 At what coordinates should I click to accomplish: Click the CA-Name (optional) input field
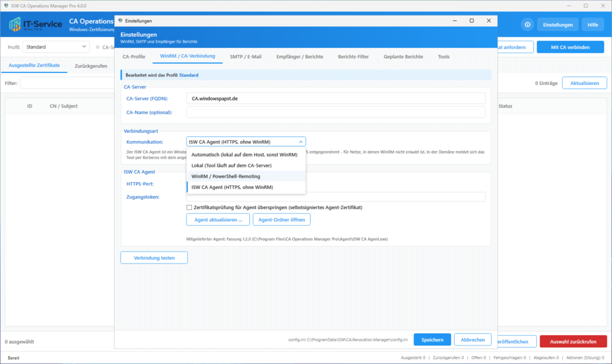[336, 112]
